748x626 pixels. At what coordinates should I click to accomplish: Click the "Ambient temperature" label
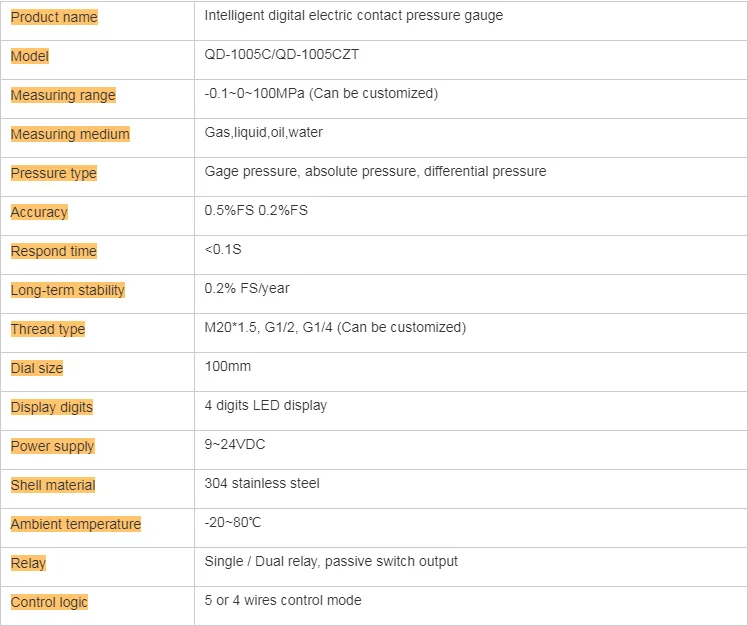(76, 524)
